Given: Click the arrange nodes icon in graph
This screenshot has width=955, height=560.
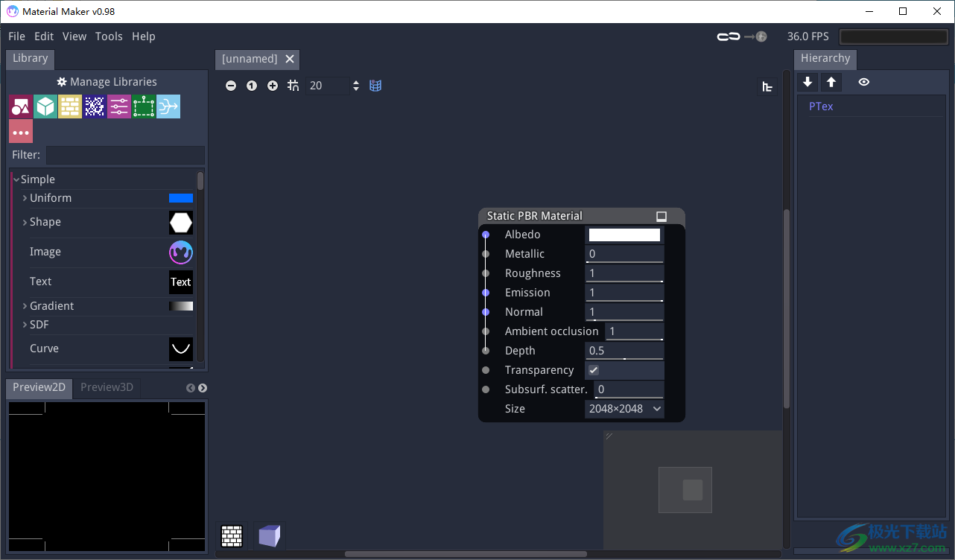Looking at the screenshot, I should coord(767,87).
